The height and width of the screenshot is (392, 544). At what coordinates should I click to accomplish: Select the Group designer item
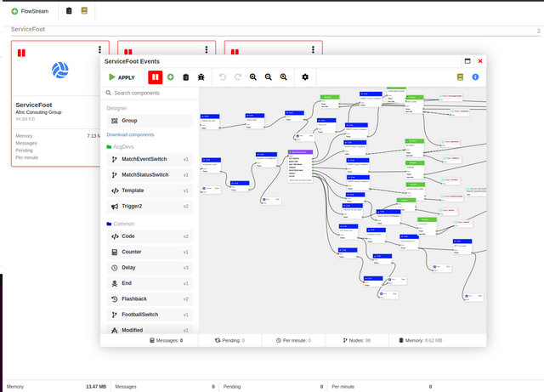pos(150,121)
